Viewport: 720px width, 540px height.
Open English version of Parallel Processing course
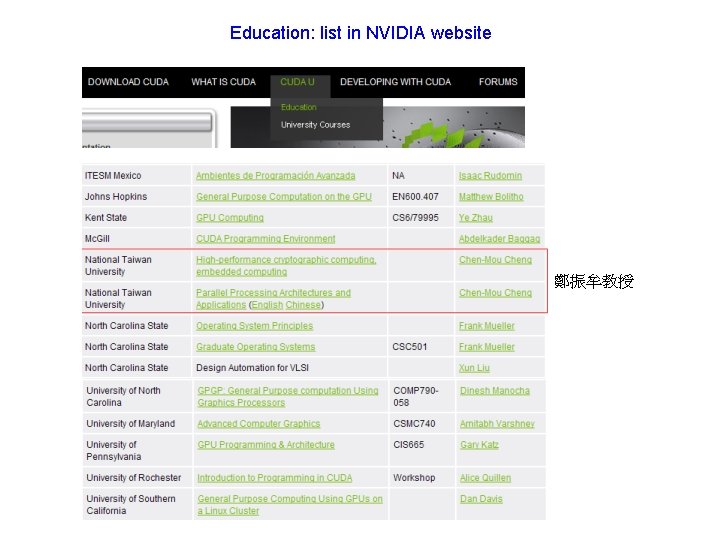267,305
